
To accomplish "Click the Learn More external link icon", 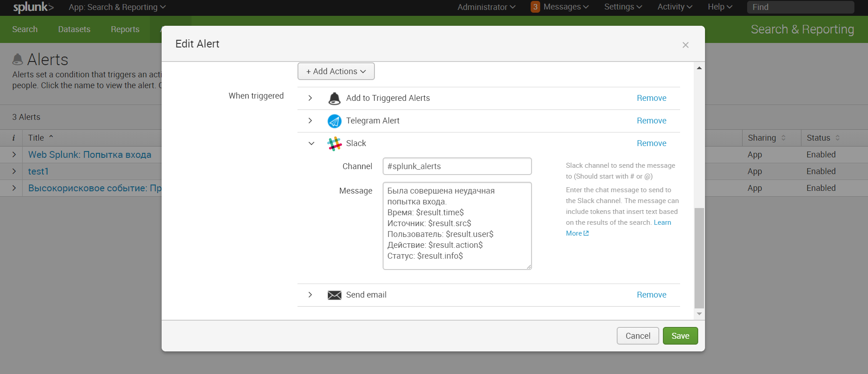I will (x=586, y=233).
